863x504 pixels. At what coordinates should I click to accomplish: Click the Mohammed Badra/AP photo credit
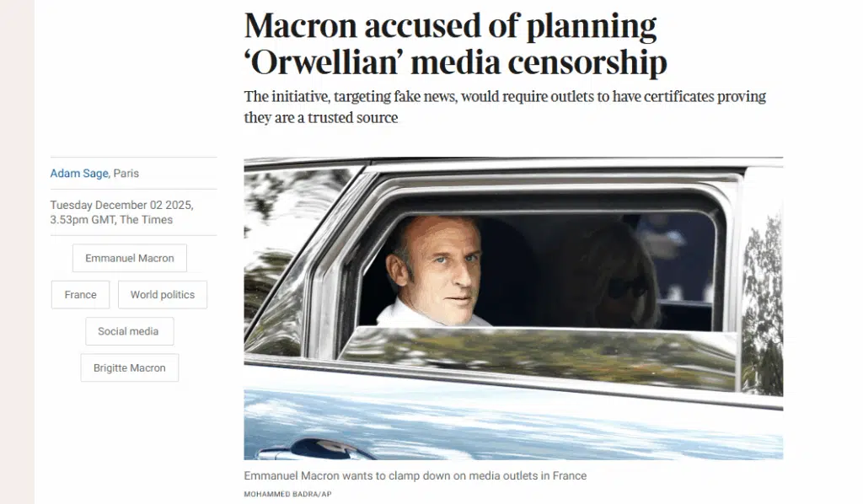[x=287, y=493]
